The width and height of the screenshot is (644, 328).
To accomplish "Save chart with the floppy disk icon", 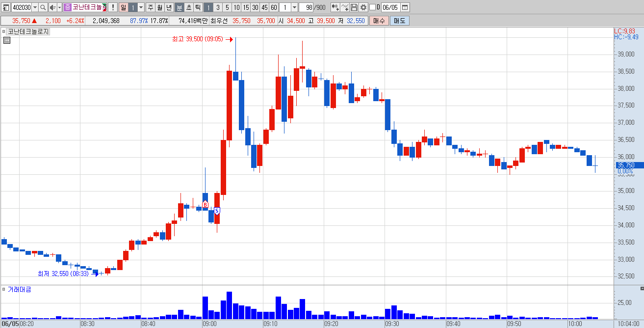I will coord(354,7).
